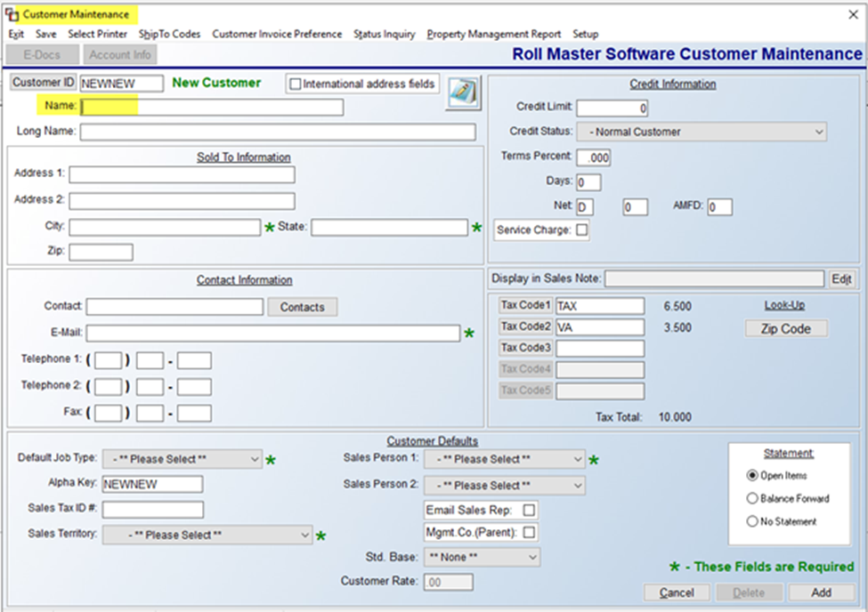Open the Sales Person 1 dropdown

click(x=504, y=459)
